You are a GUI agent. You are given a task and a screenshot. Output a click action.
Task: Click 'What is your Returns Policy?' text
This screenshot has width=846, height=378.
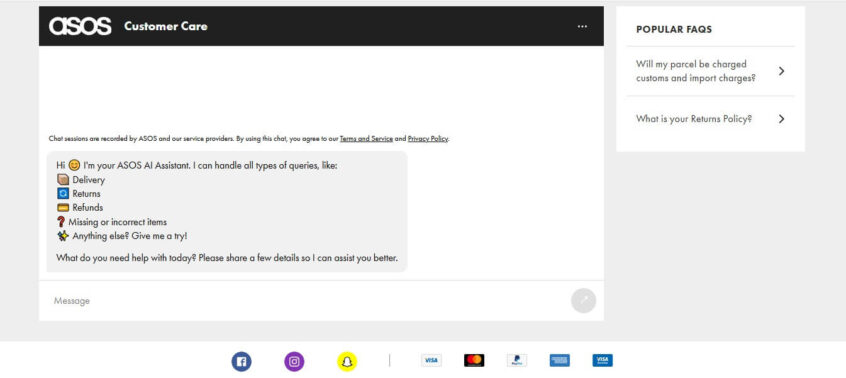(694, 119)
